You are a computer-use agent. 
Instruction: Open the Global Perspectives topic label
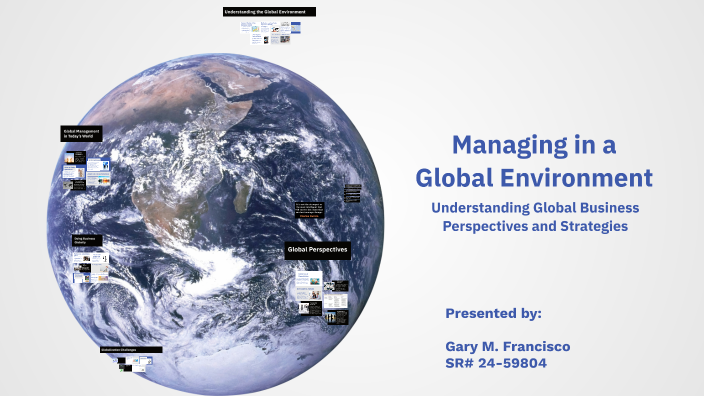coord(317,250)
